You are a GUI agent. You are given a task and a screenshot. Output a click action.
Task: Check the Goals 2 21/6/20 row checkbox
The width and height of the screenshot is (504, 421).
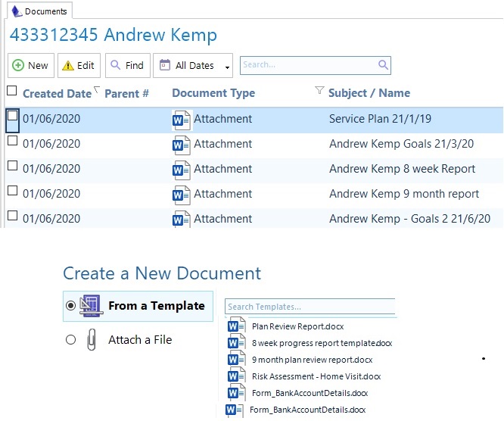coord(12,216)
